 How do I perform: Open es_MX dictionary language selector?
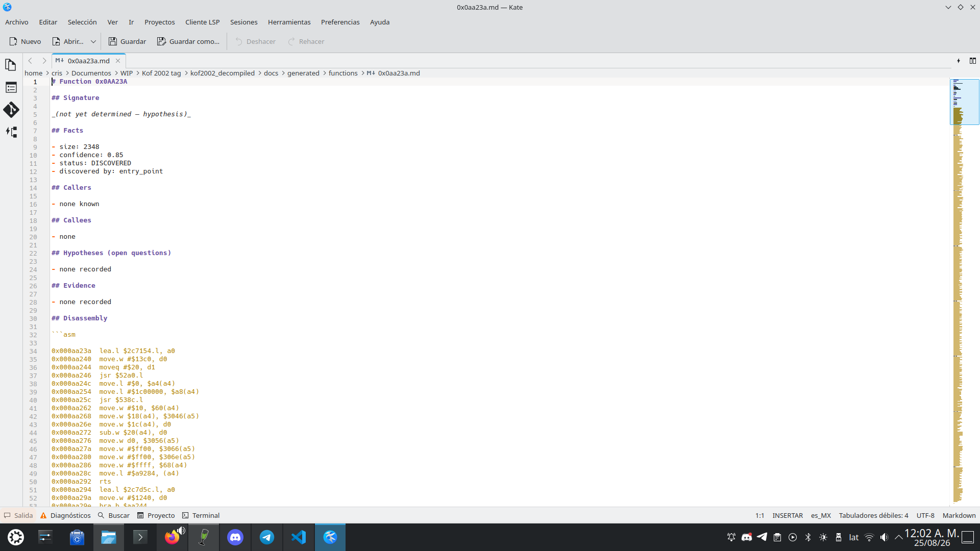(821, 515)
